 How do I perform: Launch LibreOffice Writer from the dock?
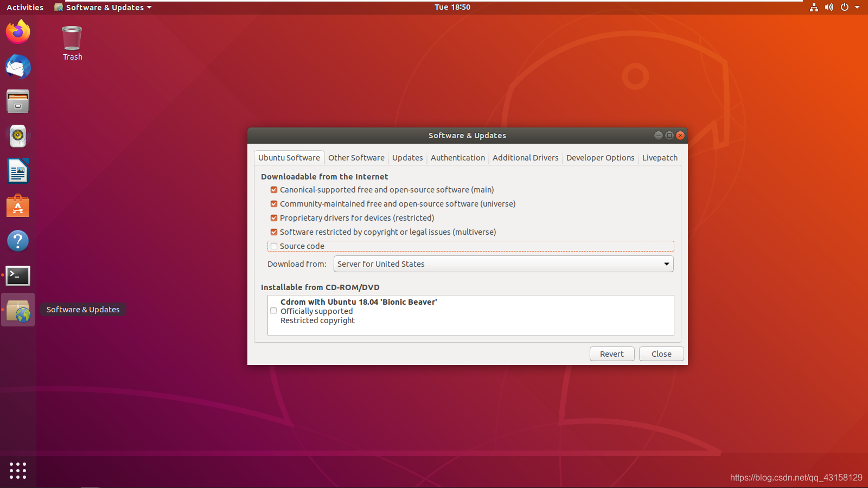18,171
